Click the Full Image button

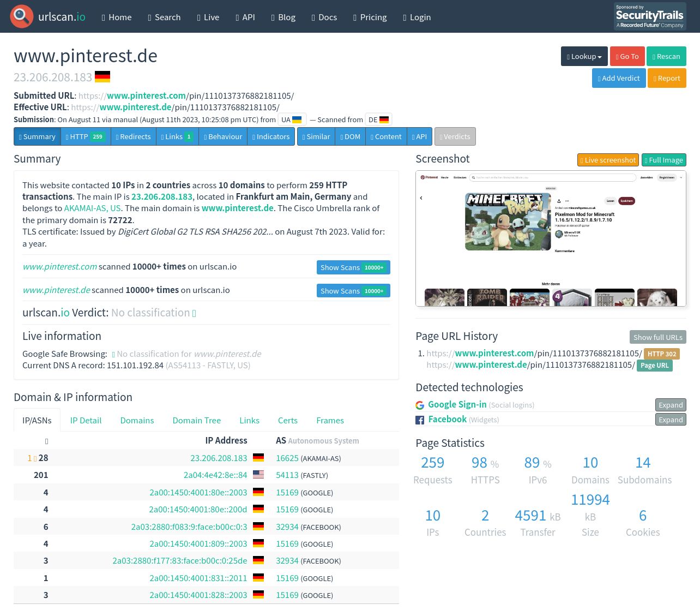(x=664, y=160)
